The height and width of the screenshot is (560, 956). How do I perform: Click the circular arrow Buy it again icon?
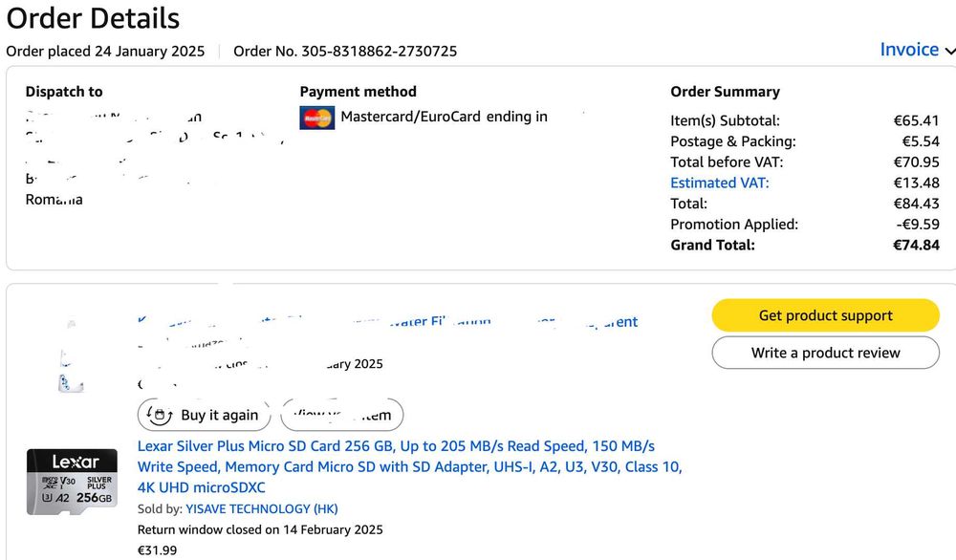click(x=160, y=415)
